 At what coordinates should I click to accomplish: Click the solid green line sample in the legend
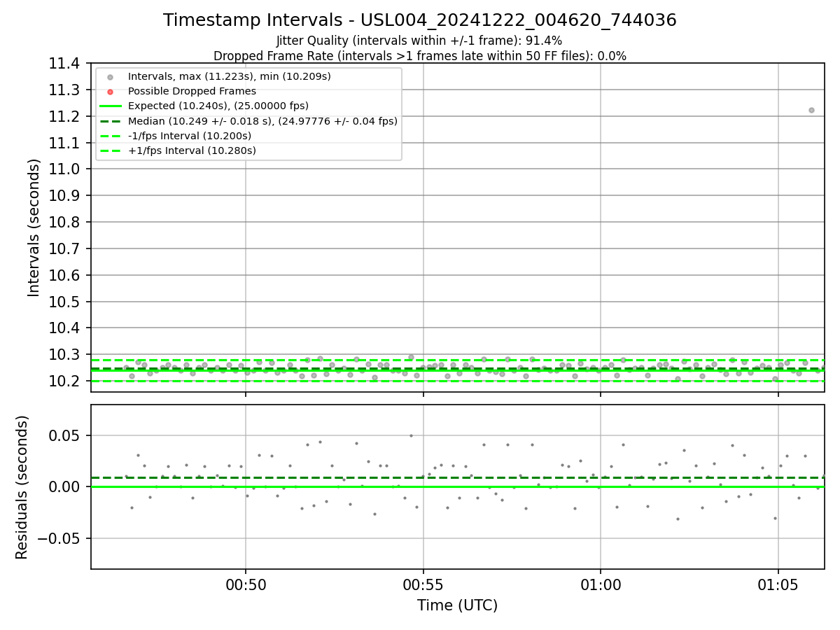coord(111,106)
